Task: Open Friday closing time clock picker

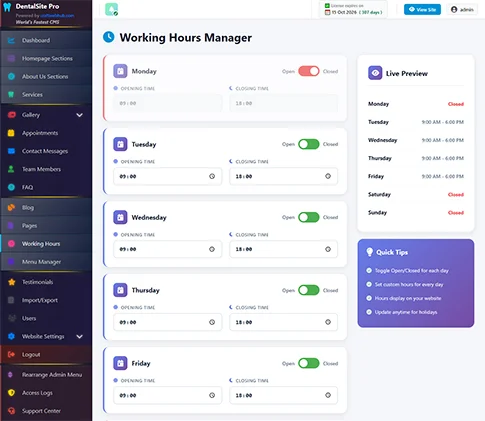Action: (328, 395)
